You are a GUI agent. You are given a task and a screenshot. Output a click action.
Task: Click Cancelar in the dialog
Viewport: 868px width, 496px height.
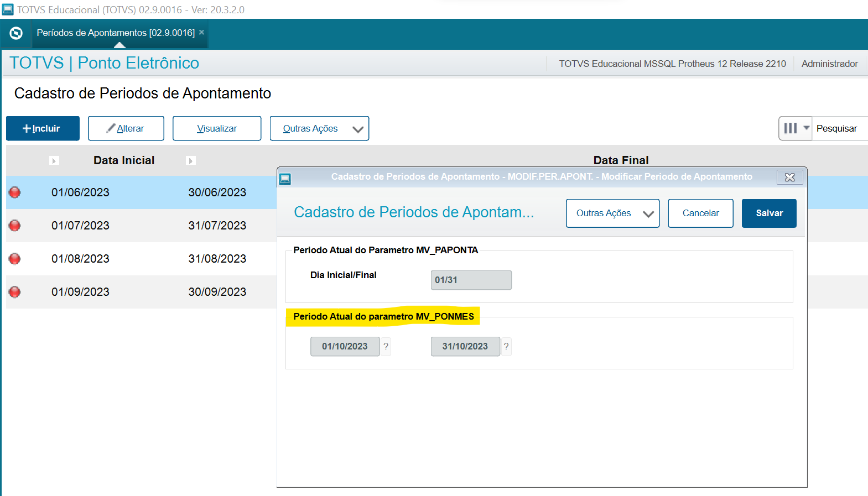click(x=700, y=213)
